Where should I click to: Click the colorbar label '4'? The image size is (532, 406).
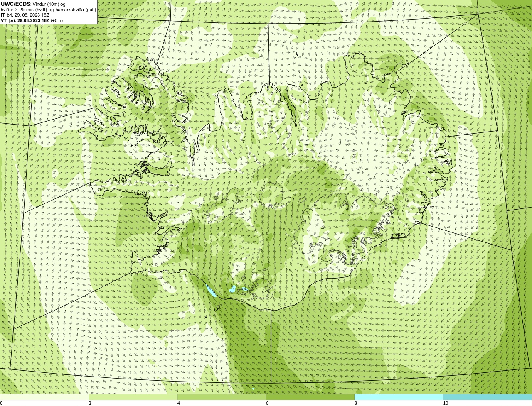(x=178, y=403)
